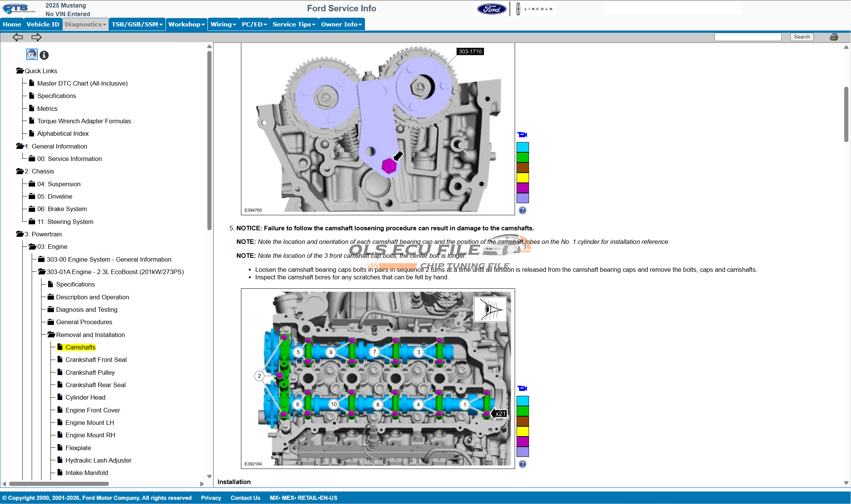Click the camera icon beside the first illustration

click(x=522, y=135)
